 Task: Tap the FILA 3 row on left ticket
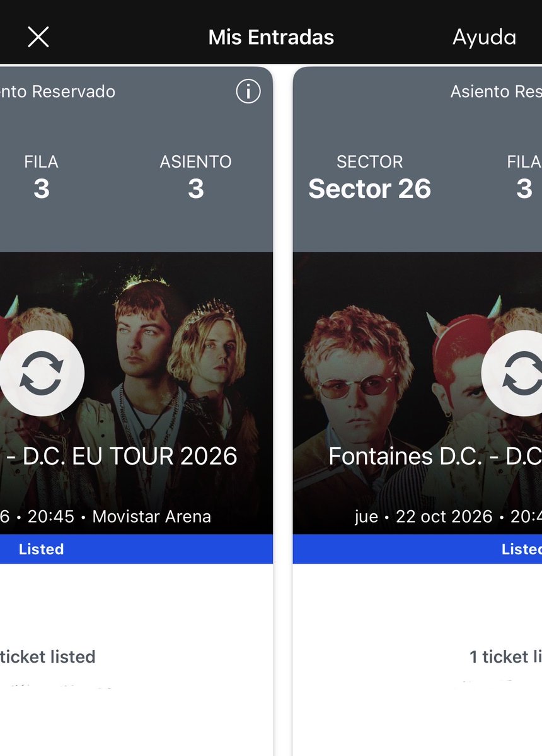click(42, 177)
